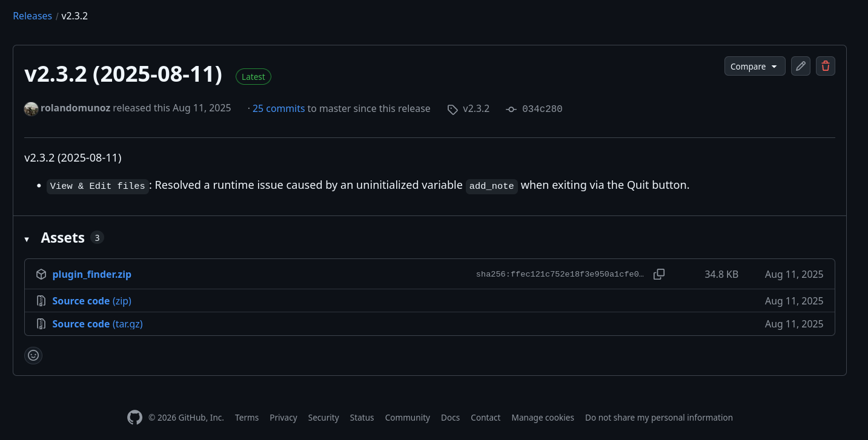868x440 pixels.
Task: Download Source code (zip)
Action: 92,301
